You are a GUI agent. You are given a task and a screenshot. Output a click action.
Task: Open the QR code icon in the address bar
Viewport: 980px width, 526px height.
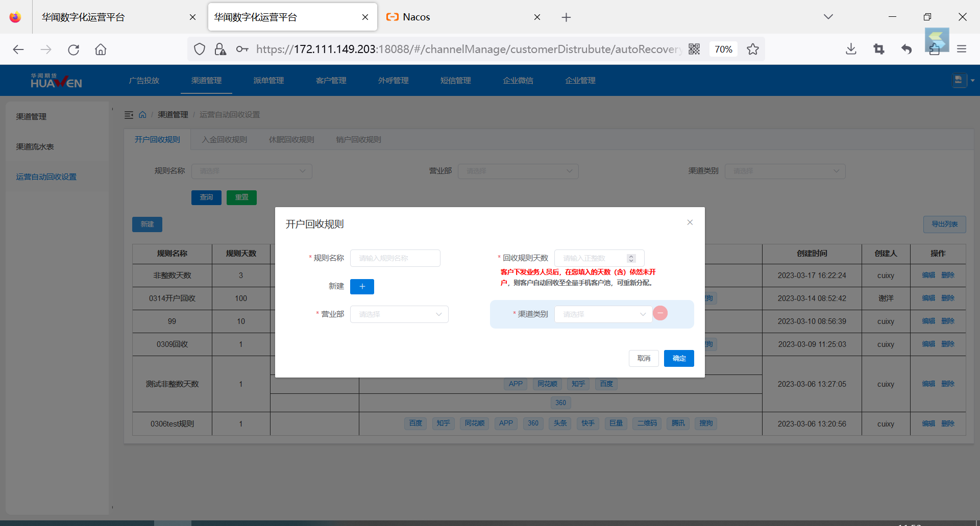(694, 49)
